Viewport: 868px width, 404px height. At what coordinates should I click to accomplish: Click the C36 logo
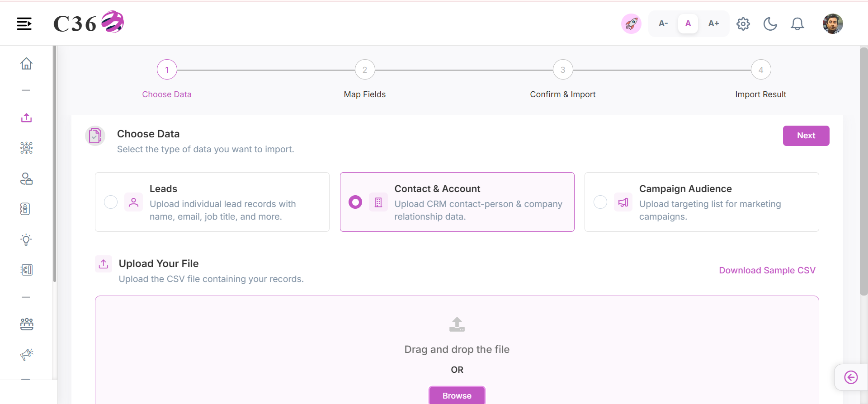(x=89, y=23)
